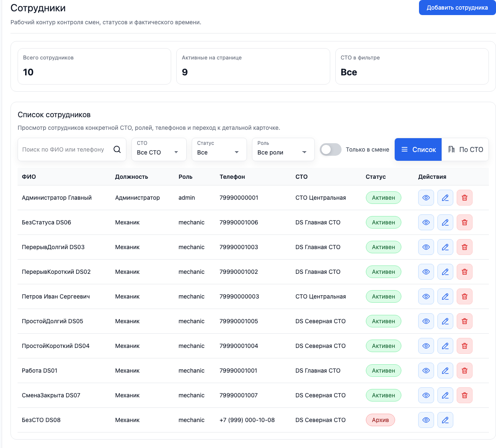The image size is (496, 448).
Task: Delete employee ПерерывДолгий DS03
Action: [464, 247]
